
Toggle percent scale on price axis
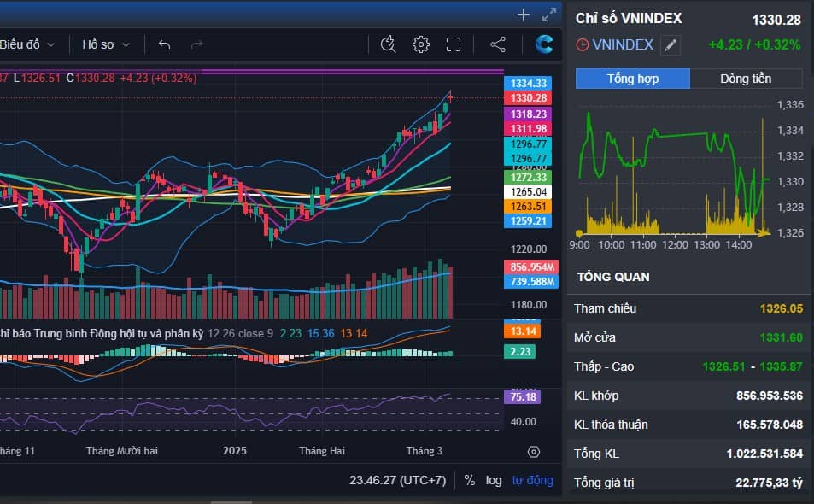[x=469, y=480]
